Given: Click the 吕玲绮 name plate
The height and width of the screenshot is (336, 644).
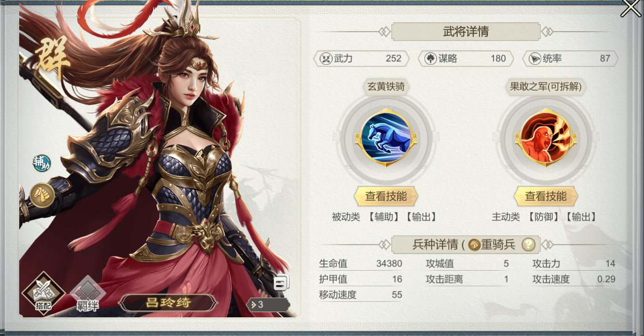Looking at the screenshot, I should point(168,303).
